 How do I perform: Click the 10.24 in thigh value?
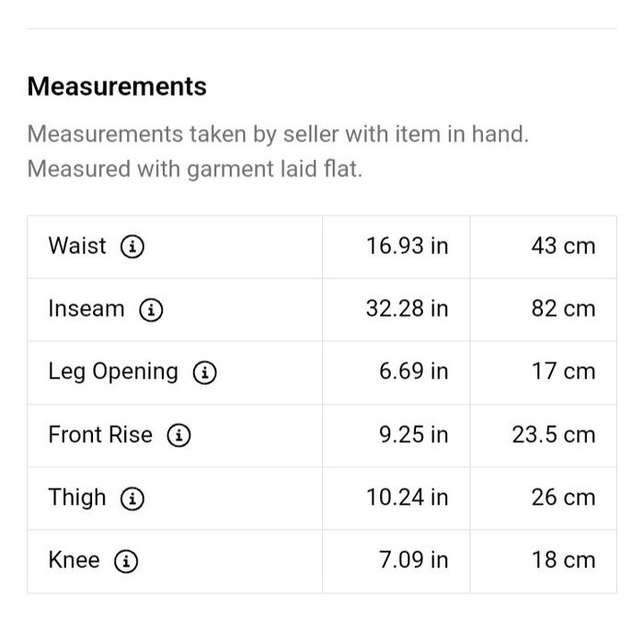[407, 498]
